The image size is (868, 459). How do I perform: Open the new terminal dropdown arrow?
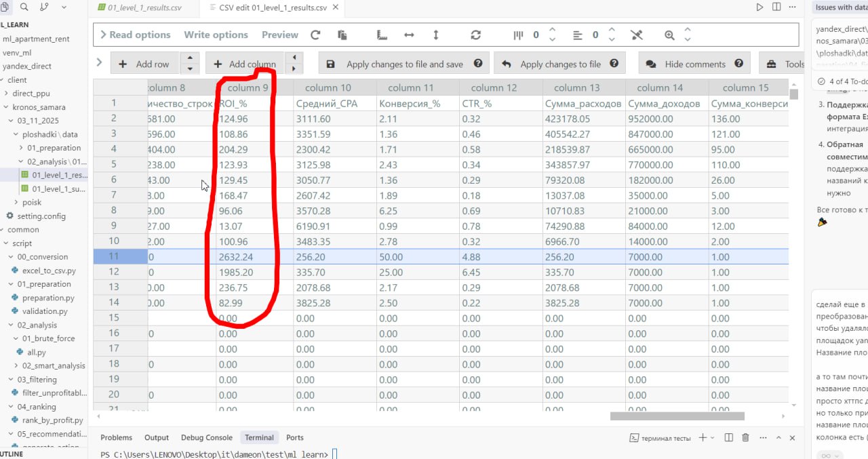click(x=714, y=438)
